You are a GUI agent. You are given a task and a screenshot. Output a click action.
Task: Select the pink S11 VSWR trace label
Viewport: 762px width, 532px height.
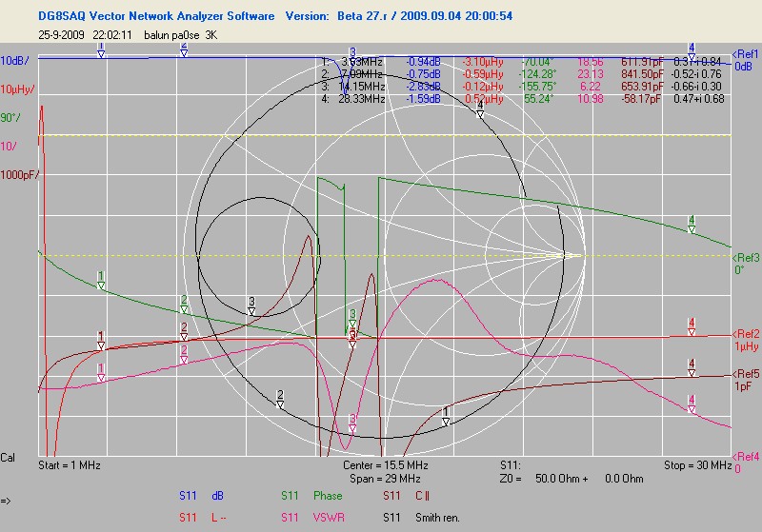[x=313, y=518]
